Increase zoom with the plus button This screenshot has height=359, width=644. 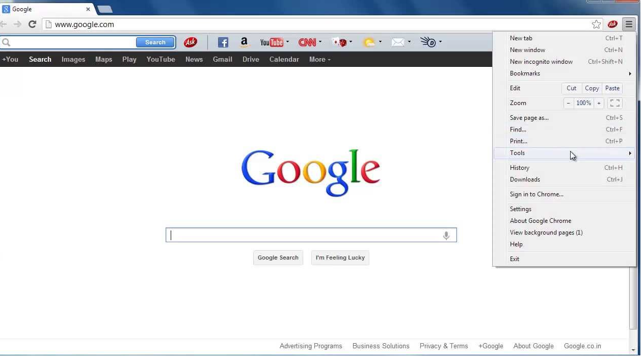[x=599, y=103]
